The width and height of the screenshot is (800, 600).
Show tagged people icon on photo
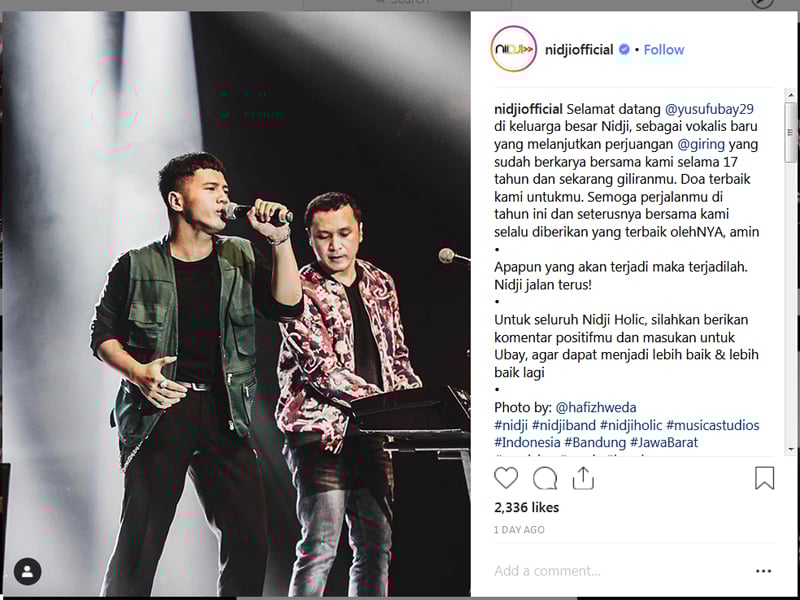[28, 571]
